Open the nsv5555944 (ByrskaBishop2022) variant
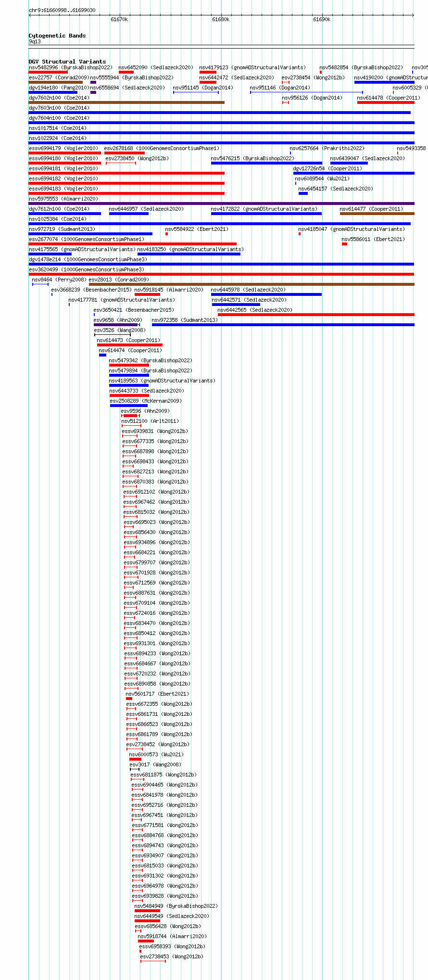 pos(132,78)
